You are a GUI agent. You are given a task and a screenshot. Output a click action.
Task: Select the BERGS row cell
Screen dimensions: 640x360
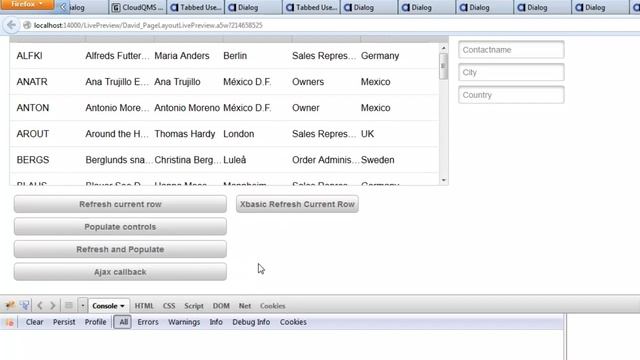pyautogui.click(x=33, y=160)
